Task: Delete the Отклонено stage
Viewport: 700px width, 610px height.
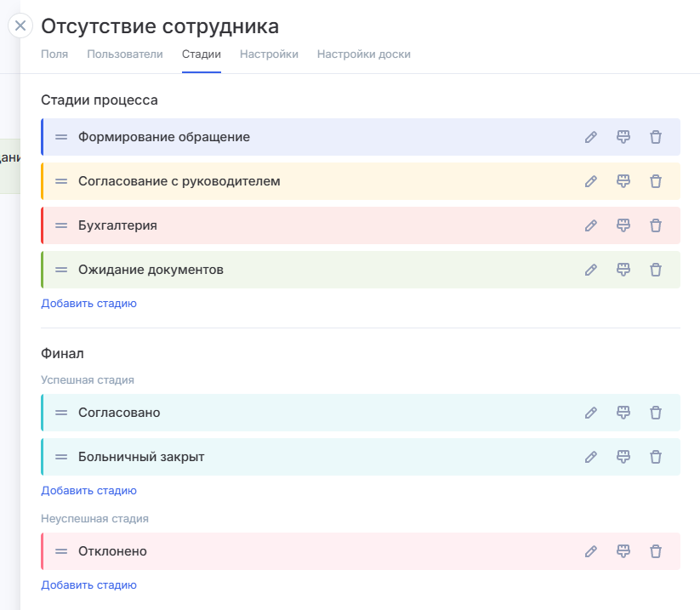Action: [656, 551]
